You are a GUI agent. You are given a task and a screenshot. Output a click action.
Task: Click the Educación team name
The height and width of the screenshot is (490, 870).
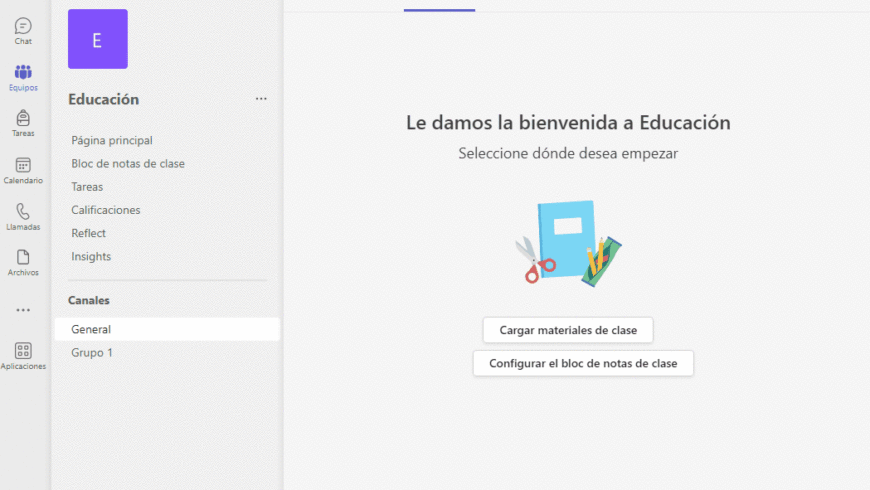coord(104,99)
